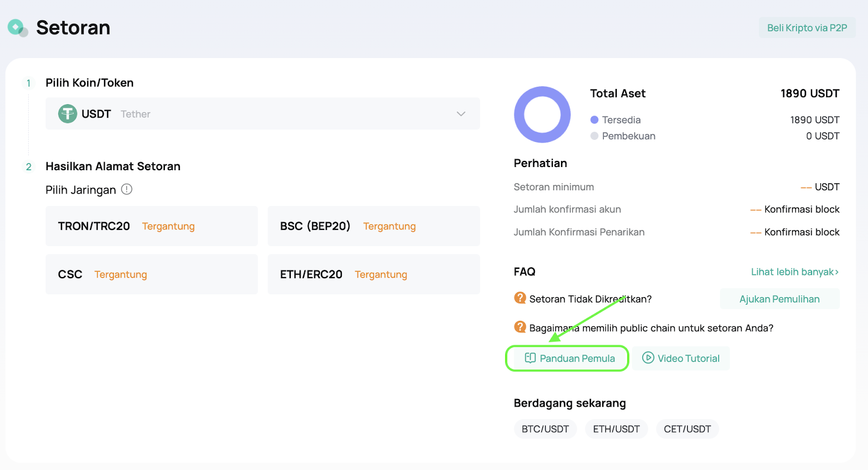Click Jumlah konfirmasi akun label
This screenshot has height=470, width=868.
567,209
